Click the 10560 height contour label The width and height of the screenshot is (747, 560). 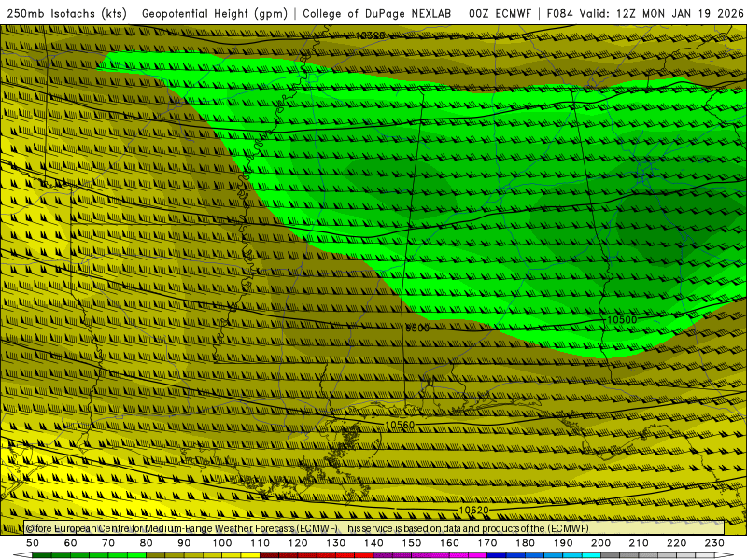tap(400, 425)
